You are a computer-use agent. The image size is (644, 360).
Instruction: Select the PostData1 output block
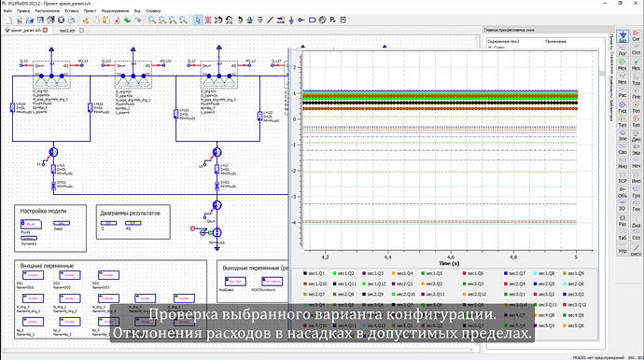pos(235,281)
